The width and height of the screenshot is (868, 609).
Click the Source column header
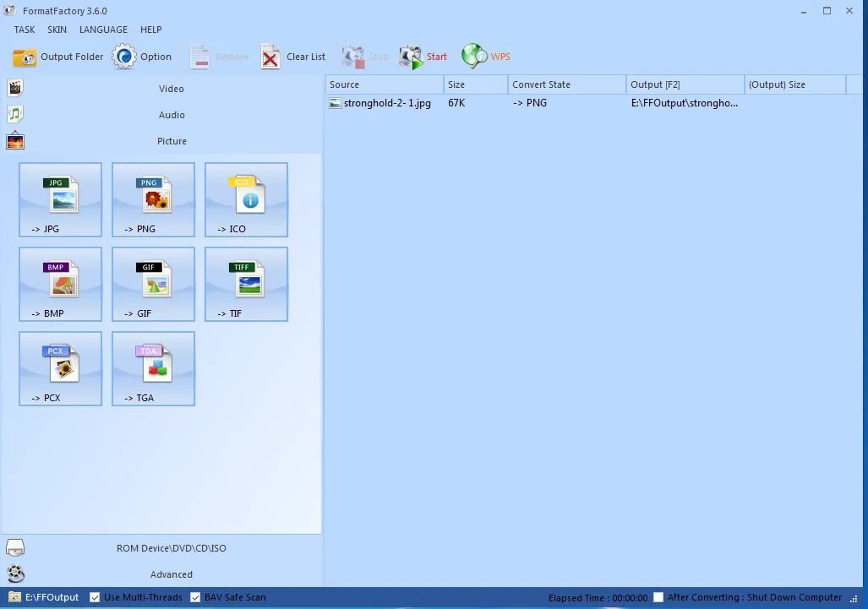tap(385, 84)
